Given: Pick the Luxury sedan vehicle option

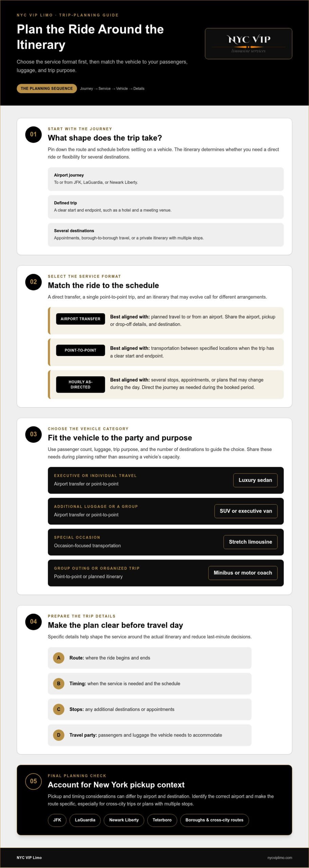Looking at the screenshot, I should (x=255, y=480).
